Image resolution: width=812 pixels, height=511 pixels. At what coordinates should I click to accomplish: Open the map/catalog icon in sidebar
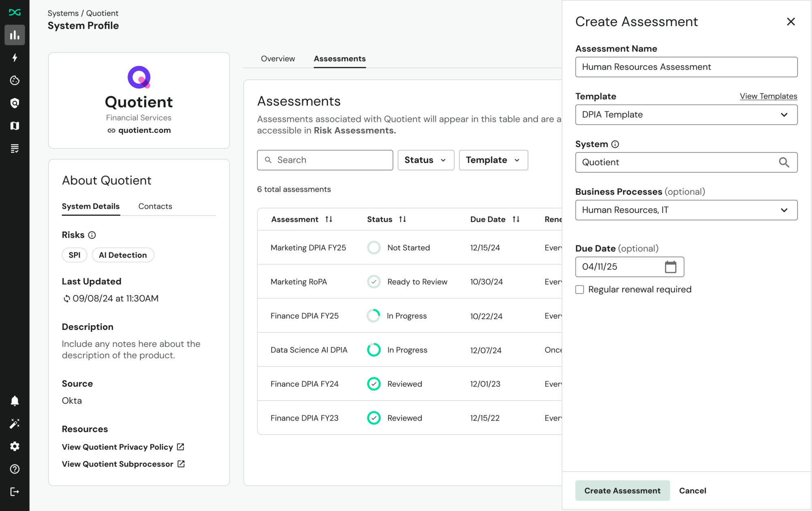pyautogui.click(x=15, y=126)
